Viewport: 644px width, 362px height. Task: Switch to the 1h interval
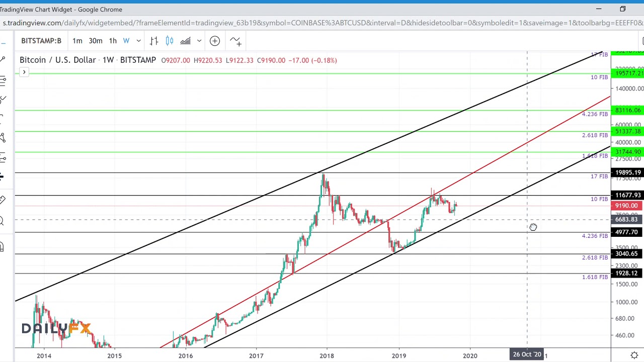(113, 41)
